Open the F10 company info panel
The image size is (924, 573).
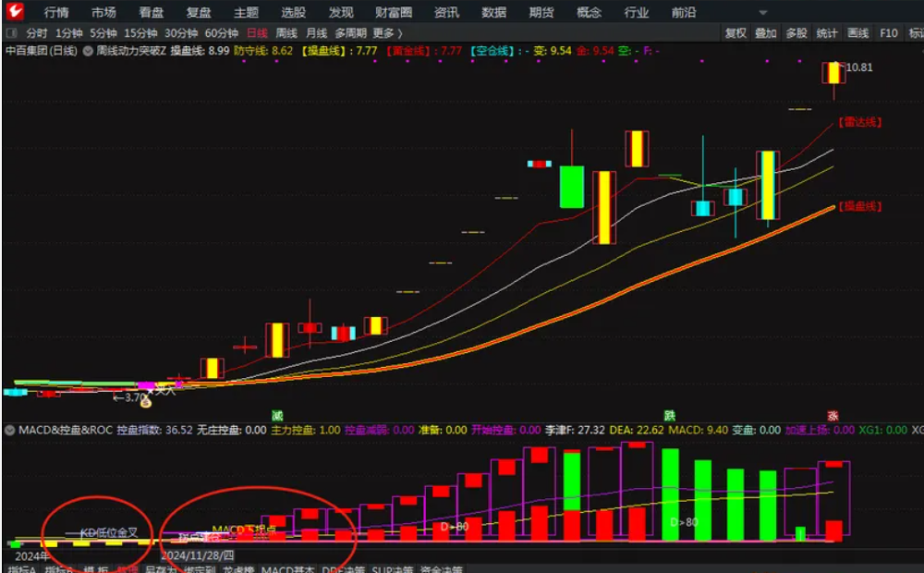[889, 32]
